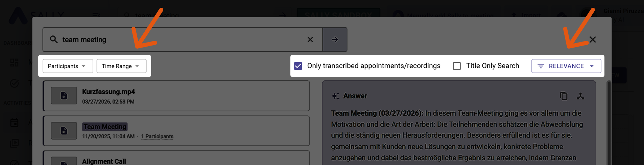Click the Answer sparkle icon

click(x=335, y=96)
